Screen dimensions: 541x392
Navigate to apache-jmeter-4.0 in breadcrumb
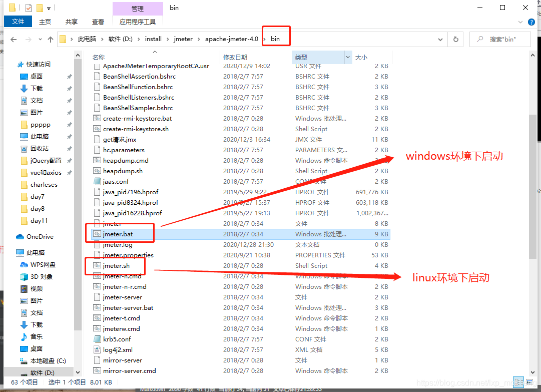(232, 39)
